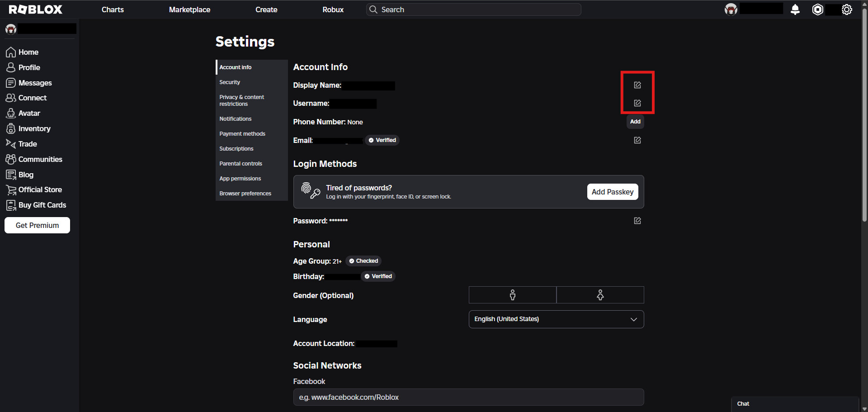Select the female gender option
Screen dimensions: 868x412
(x=600, y=295)
